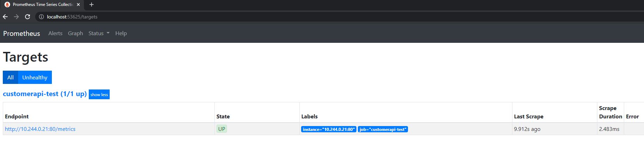The height and width of the screenshot is (141, 644).
Task: Click the site info icon in address bar
Action: [x=41, y=17]
